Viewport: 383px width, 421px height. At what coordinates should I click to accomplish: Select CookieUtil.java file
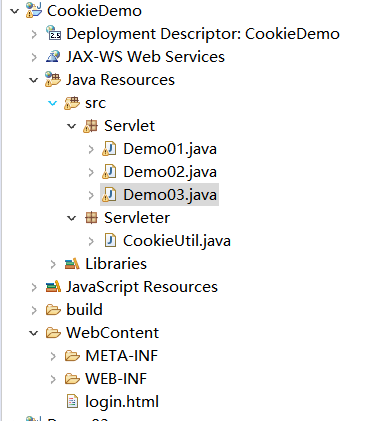[x=177, y=241]
